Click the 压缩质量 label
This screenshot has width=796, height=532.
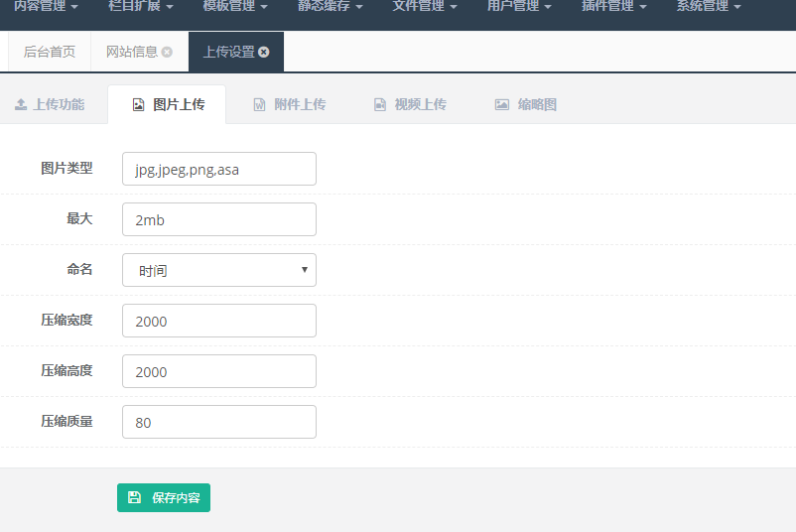[67, 422]
